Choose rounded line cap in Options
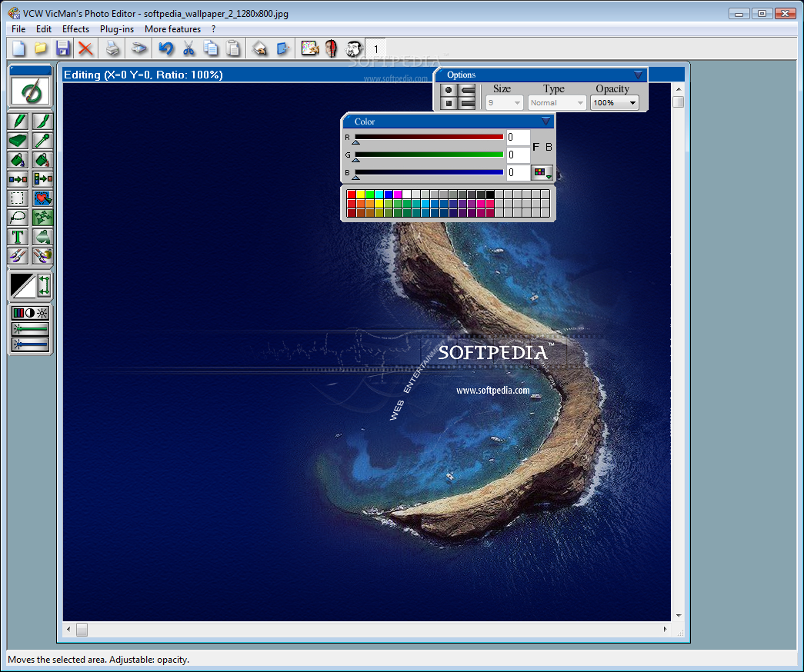The image size is (804, 672). pyautogui.click(x=468, y=90)
